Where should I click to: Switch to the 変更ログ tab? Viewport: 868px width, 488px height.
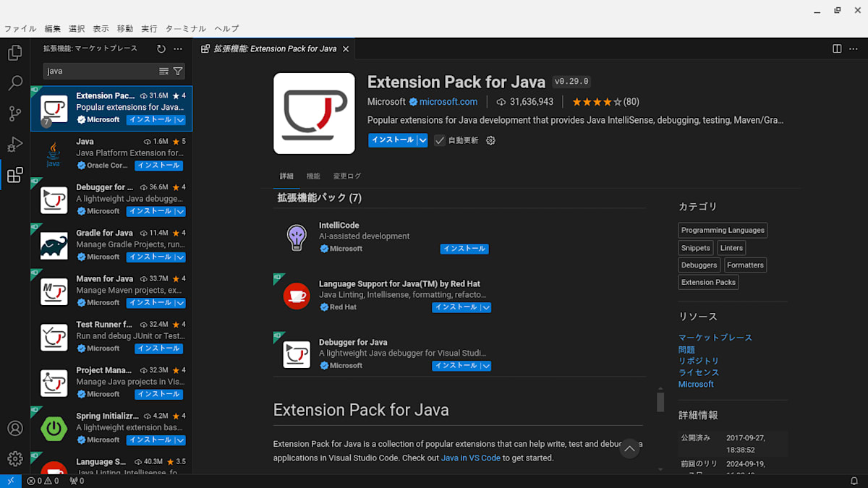(347, 176)
